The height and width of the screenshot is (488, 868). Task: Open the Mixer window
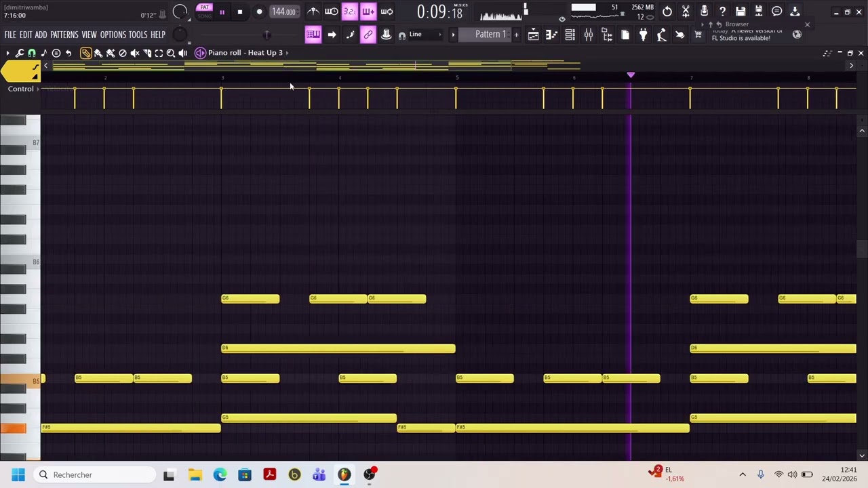(589, 35)
